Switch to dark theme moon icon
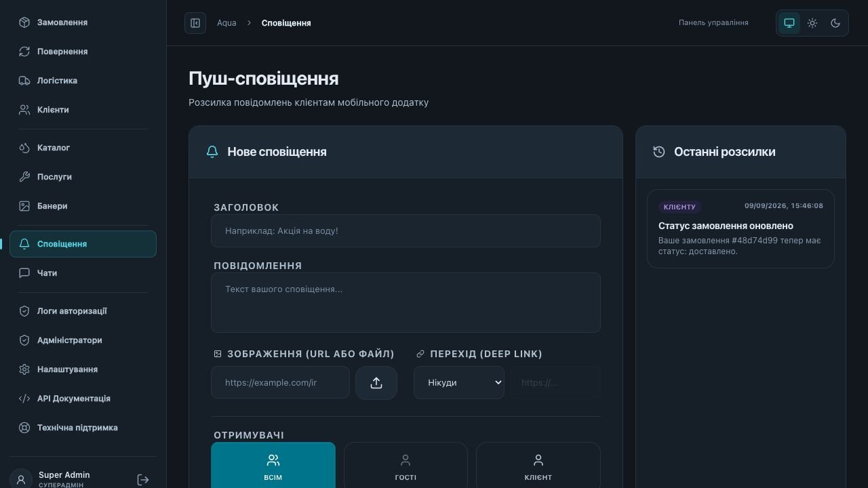Screen dimensions: 868x488 click(835, 23)
